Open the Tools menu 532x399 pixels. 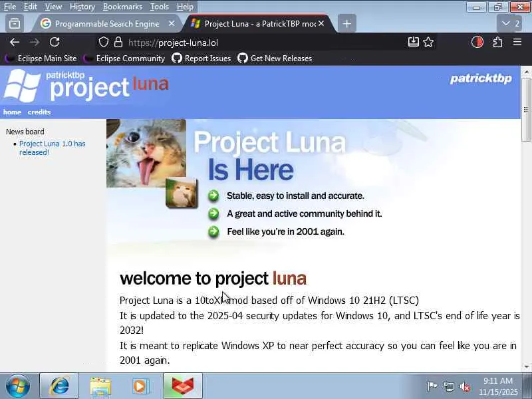[160, 7]
